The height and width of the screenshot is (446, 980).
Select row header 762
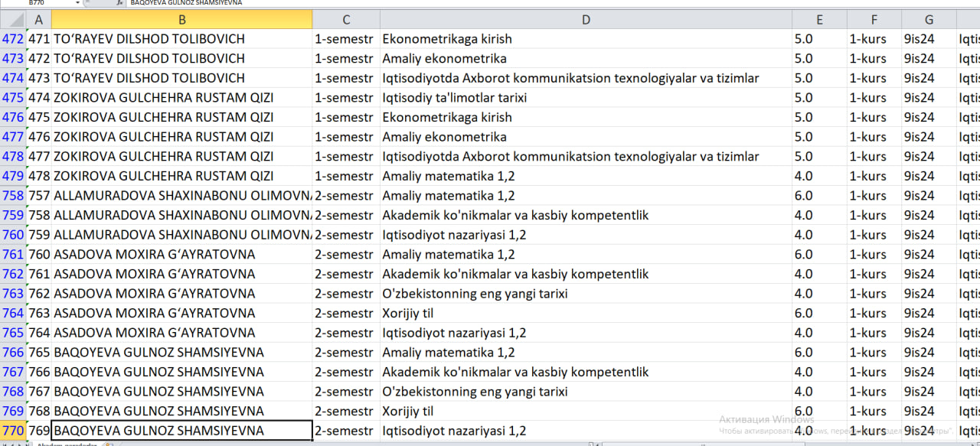pyautogui.click(x=12, y=274)
